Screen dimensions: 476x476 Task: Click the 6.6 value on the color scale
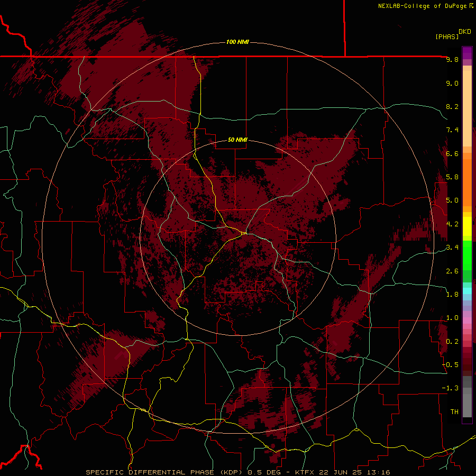(x=452, y=153)
